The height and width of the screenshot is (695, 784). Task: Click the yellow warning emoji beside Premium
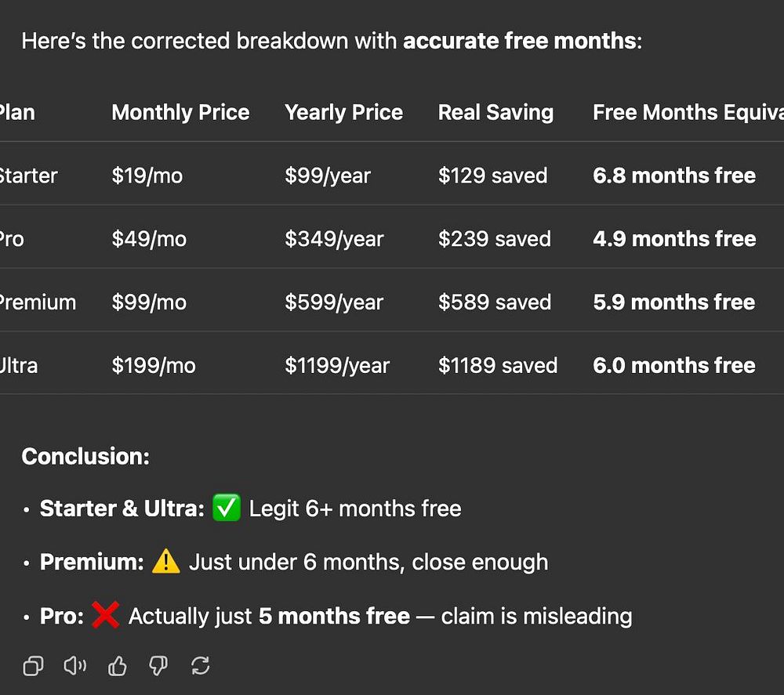click(x=166, y=562)
